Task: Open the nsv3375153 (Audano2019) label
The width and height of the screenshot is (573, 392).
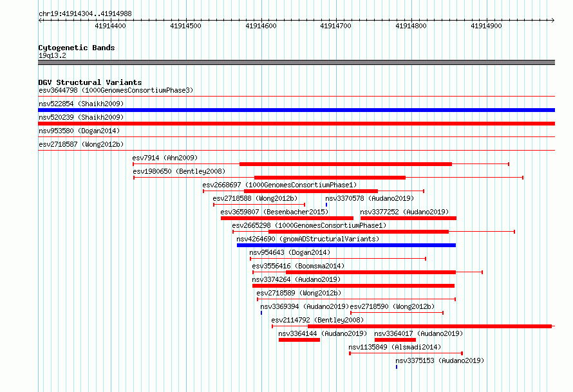Action: click(x=440, y=360)
